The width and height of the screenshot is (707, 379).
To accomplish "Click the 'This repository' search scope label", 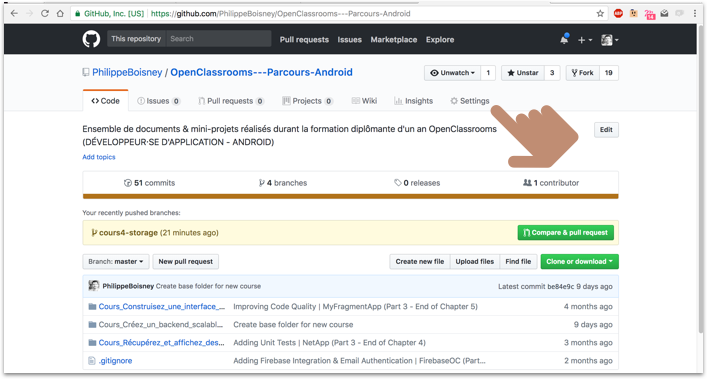I will [x=136, y=39].
